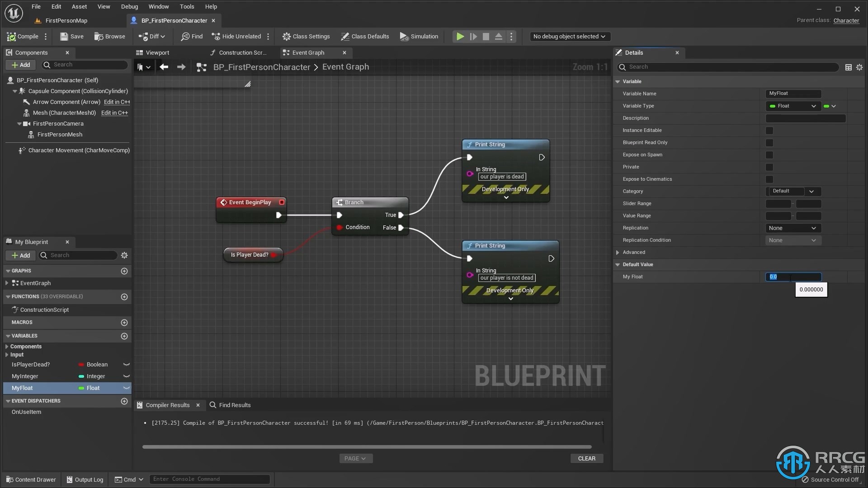Open Details panel settings gear
The image size is (868, 488).
(859, 67)
